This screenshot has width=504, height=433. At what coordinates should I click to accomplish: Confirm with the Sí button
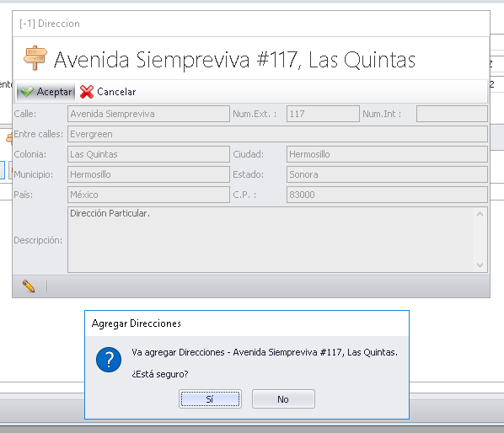click(x=210, y=399)
